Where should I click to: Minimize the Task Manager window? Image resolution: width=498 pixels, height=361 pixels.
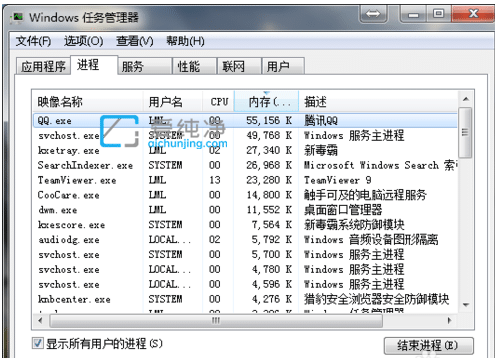point(413,14)
